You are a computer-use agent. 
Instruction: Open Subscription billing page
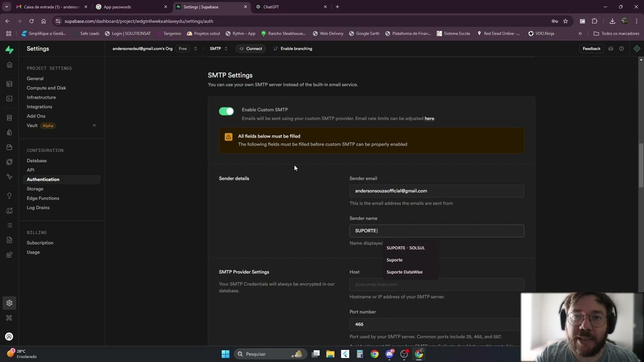click(40, 243)
